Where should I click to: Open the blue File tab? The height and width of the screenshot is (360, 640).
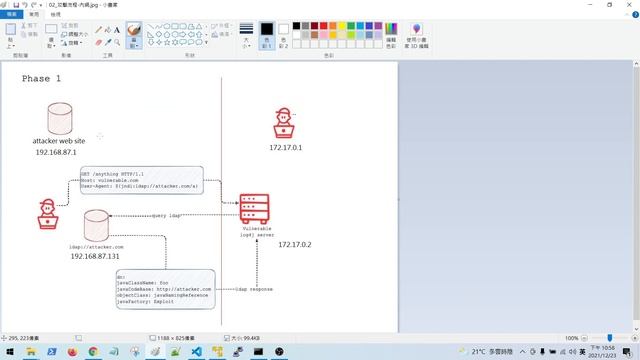(11, 14)
